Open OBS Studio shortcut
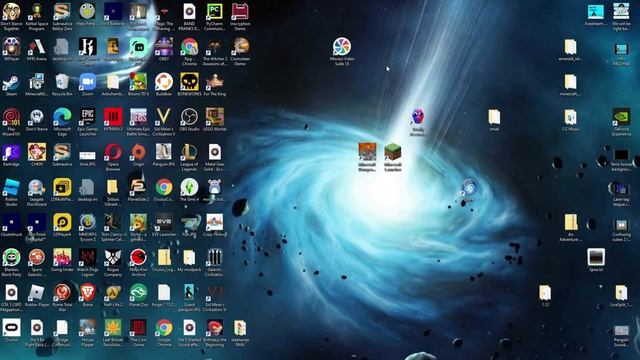640x360 pixels. (189, 117)
